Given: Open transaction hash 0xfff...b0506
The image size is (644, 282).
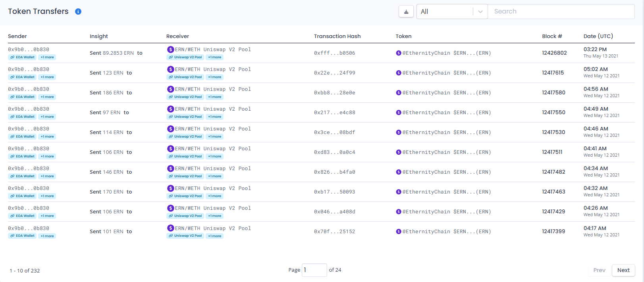Looking at the screenshot, I should coord(334,53).
